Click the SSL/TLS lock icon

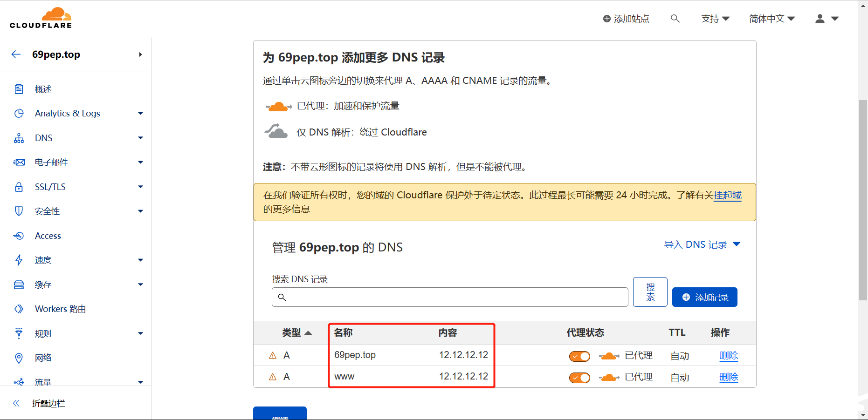(x=19, y=187)
